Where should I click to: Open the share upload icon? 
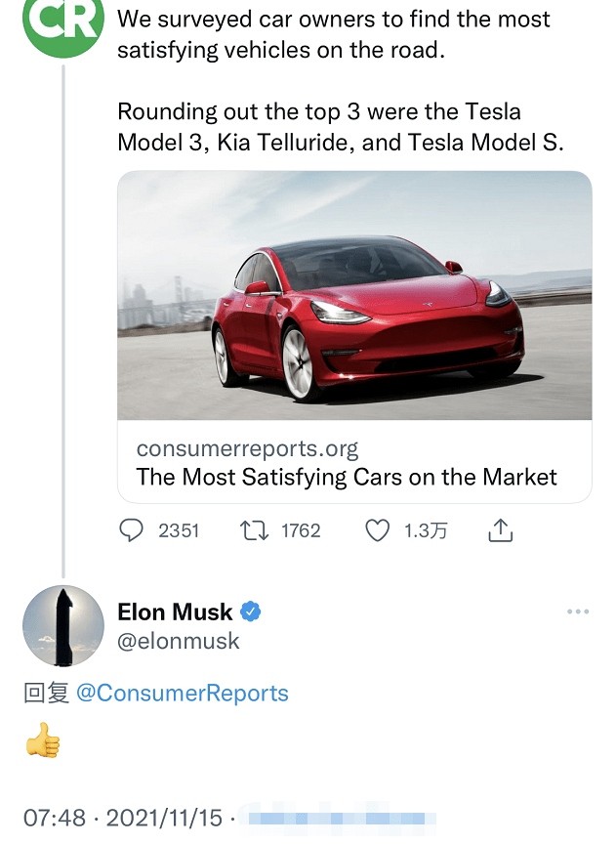[500, 530]
